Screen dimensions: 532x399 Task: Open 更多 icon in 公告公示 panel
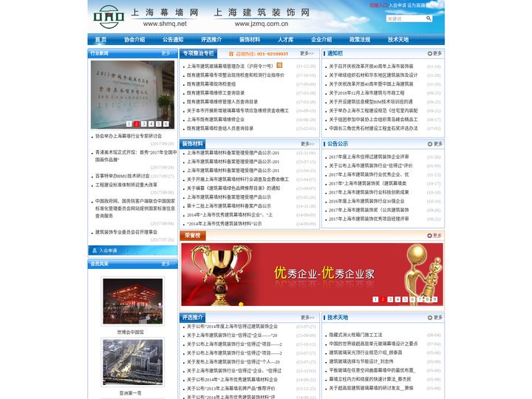click(430, 144)
